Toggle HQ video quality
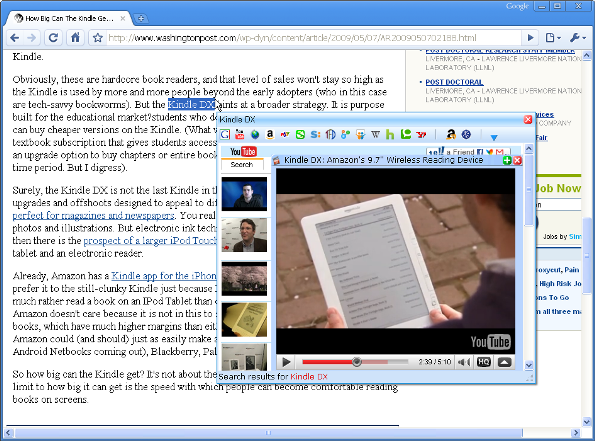The width and height of the screenshot is (595, 441). pos(483,362)
